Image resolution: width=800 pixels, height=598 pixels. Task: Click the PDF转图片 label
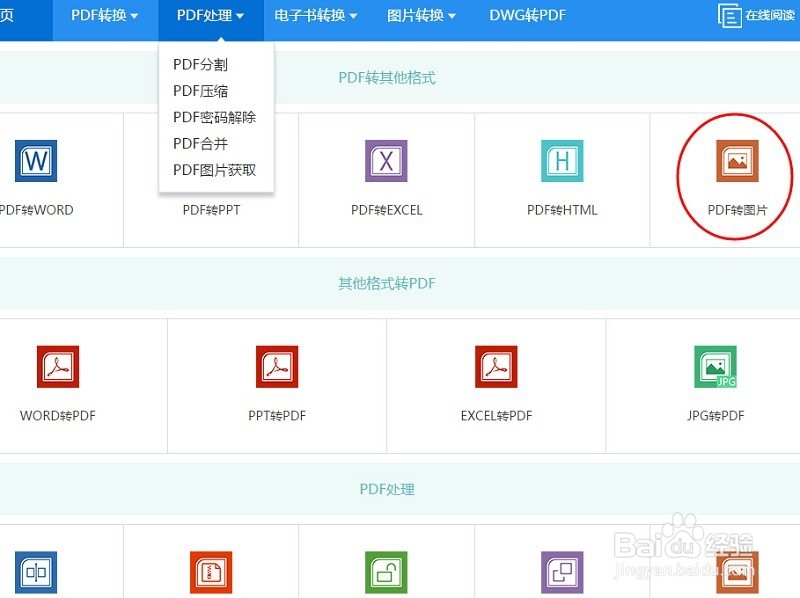click(x=737, y=210)
